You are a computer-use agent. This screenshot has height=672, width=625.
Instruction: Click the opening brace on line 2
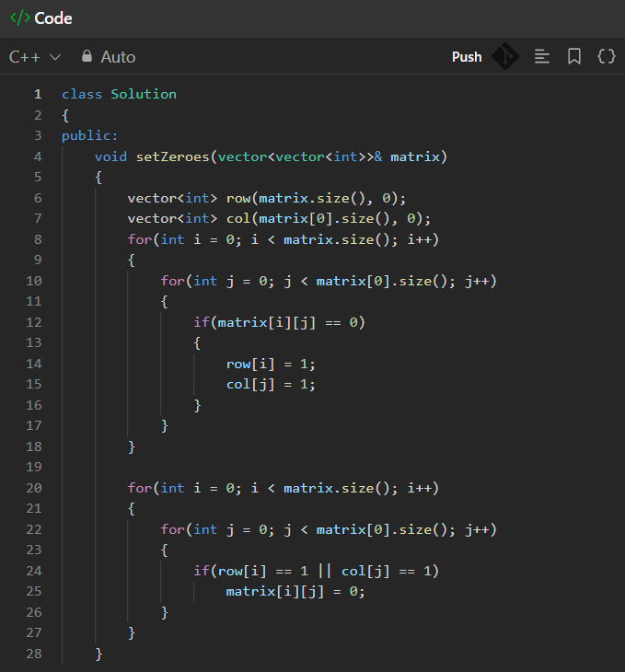(x=65, y=115)
